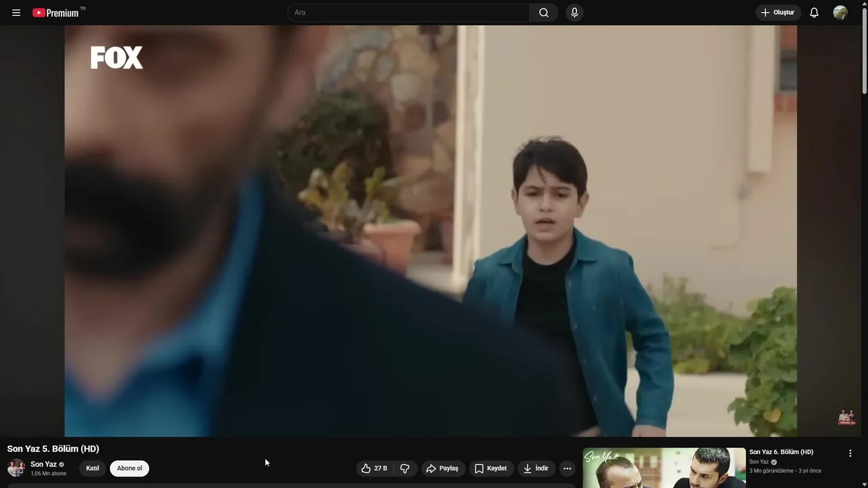Click the Oluştur create button

tap(778, 13)
